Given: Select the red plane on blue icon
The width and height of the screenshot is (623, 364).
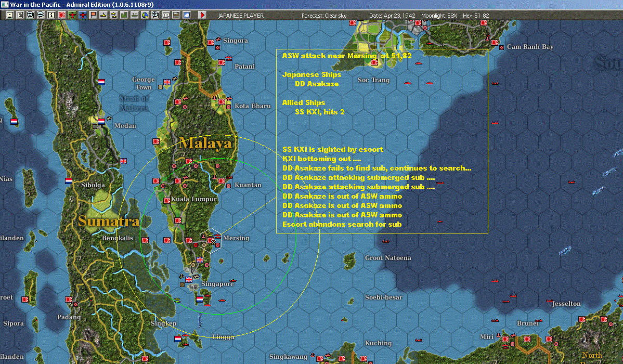Looking at the screenshot, I should 83,15.
